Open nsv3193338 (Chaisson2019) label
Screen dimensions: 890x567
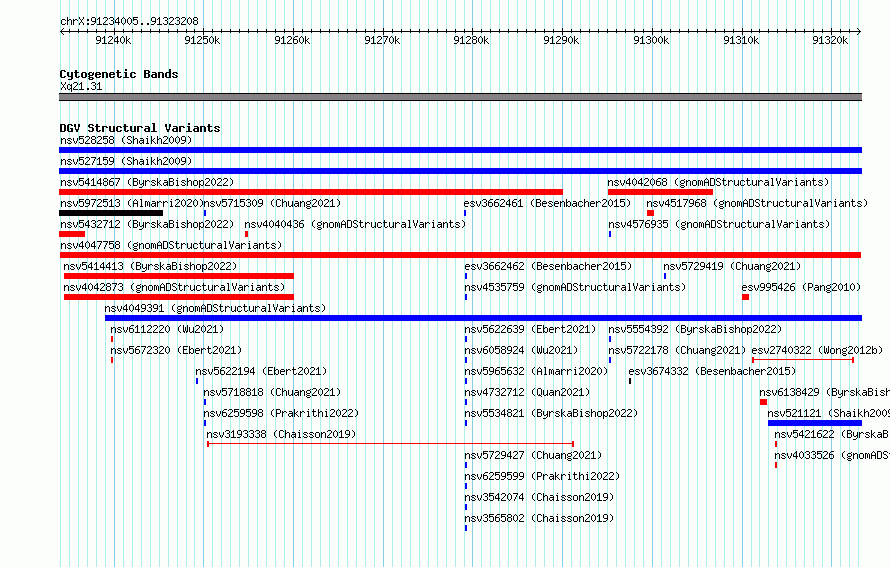coord(281,434)
